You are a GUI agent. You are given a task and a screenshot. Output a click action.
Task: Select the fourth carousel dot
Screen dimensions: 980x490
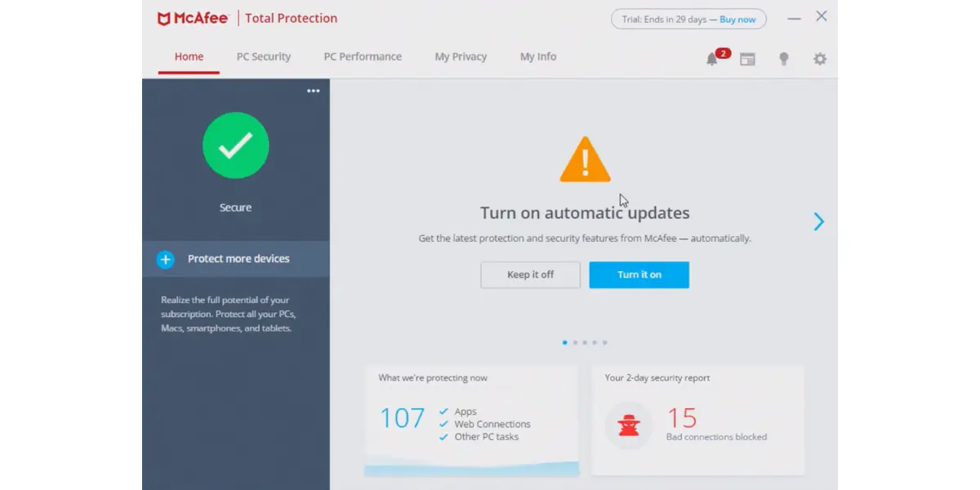595,343
